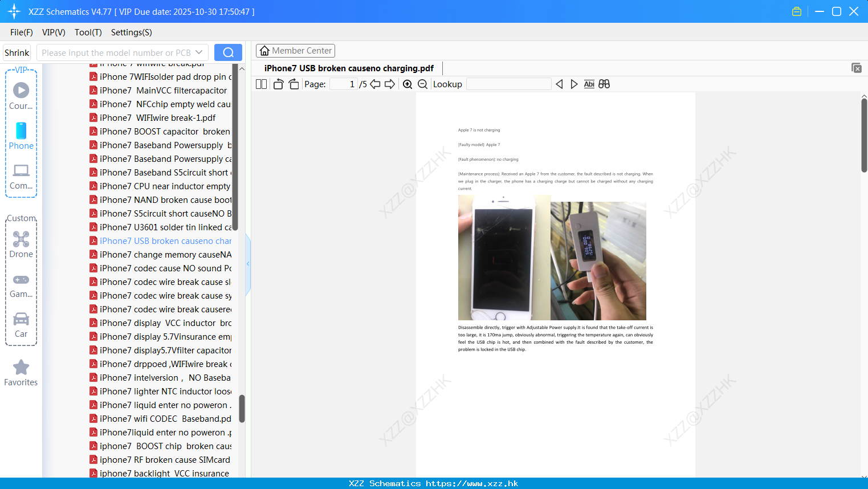Viewport: 868px width, 489px height.
Task: Go to previous PDF page arrow
Action: tap(375, 84)
